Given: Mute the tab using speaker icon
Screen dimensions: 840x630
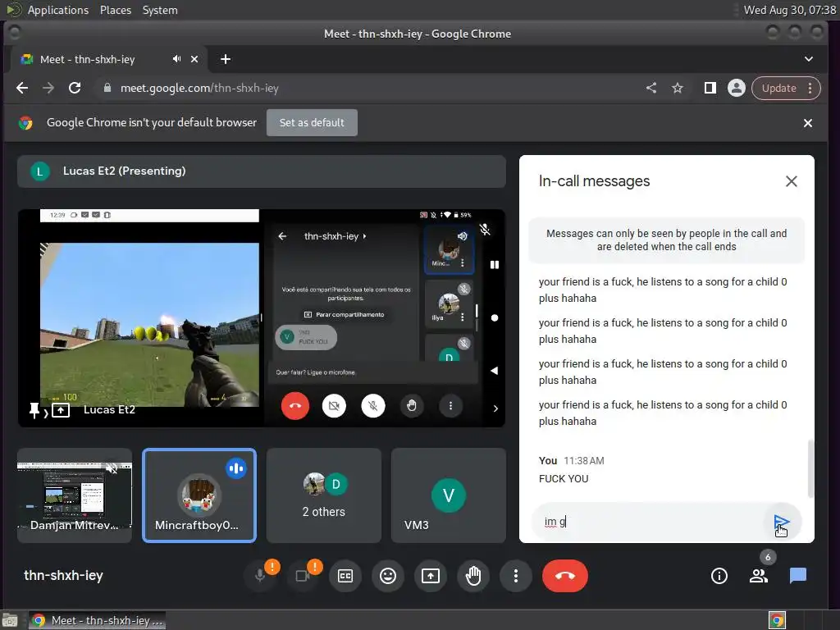Looking at the screenshot, I should coord(177,59).
